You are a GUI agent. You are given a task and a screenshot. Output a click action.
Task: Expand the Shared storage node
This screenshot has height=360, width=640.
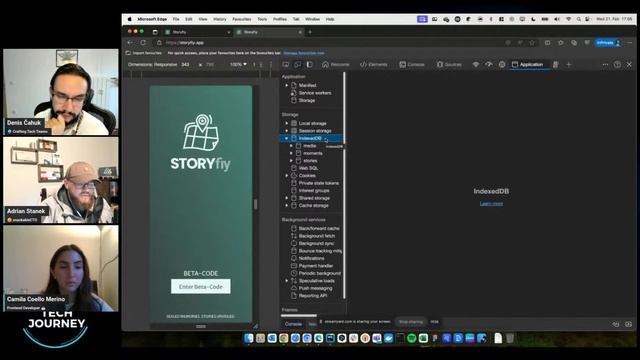point(287,198)
